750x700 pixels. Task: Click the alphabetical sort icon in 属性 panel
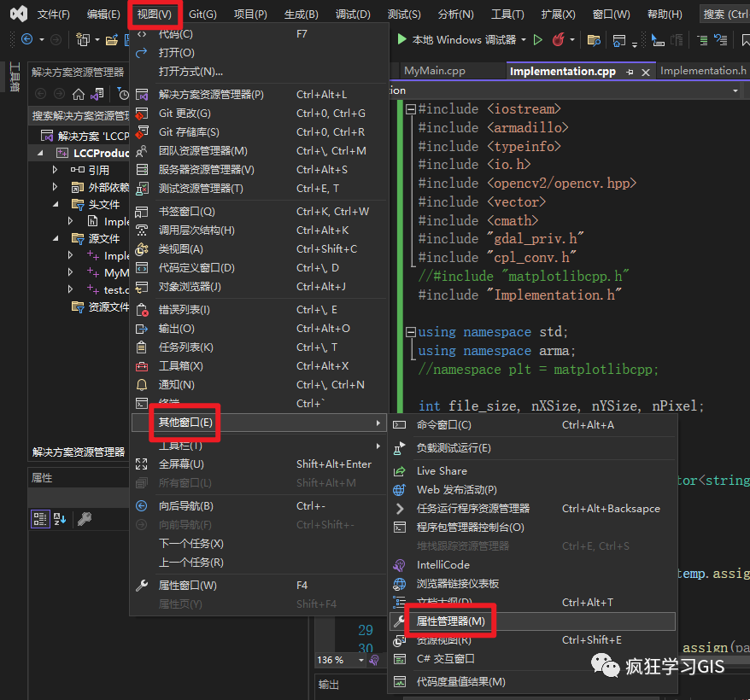point(61,519)
